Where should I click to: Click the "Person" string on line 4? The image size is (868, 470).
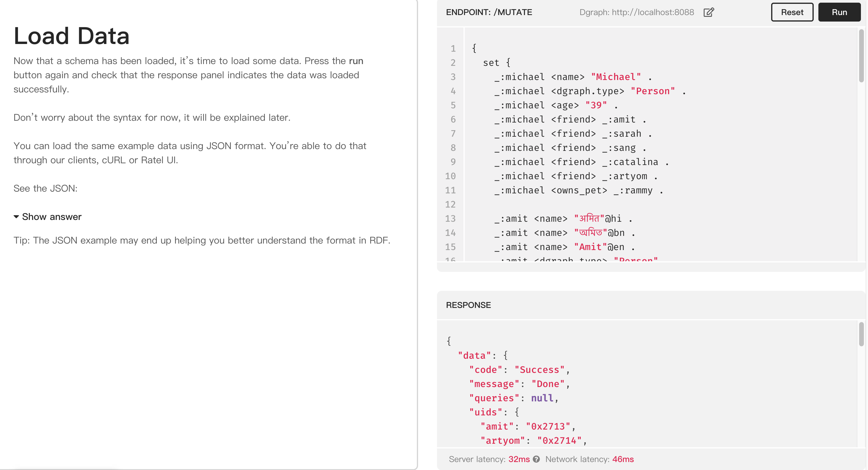click(x=653, y=91)
